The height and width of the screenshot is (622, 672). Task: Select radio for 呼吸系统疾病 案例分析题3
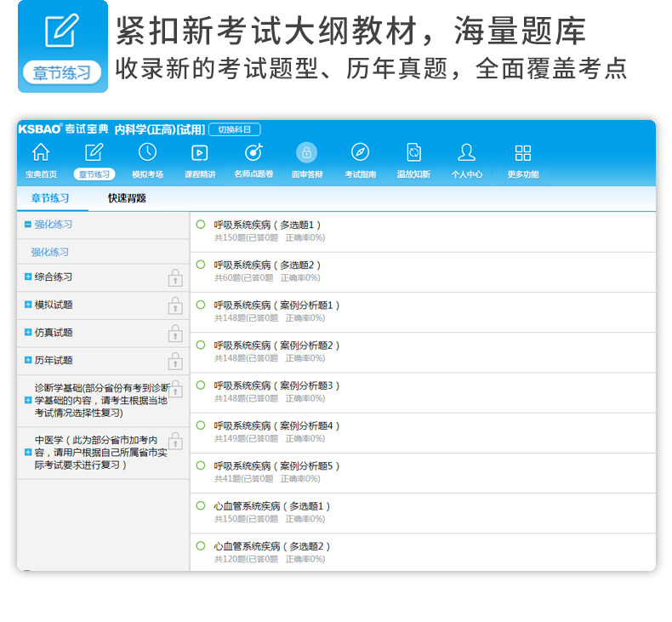(201, 385)
